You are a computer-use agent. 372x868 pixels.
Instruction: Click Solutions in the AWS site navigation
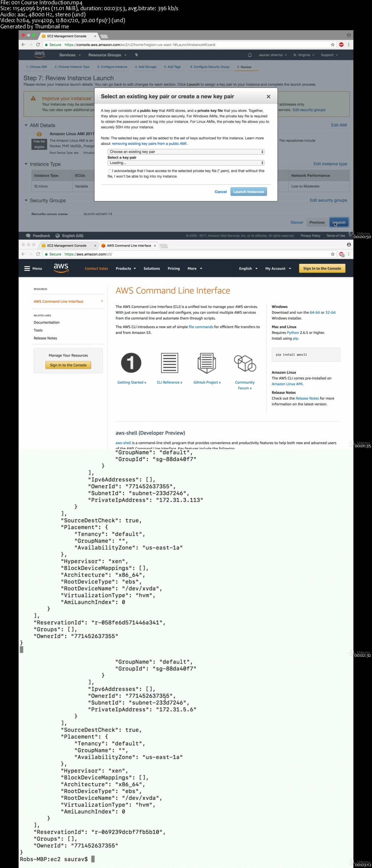coord(151,268)
